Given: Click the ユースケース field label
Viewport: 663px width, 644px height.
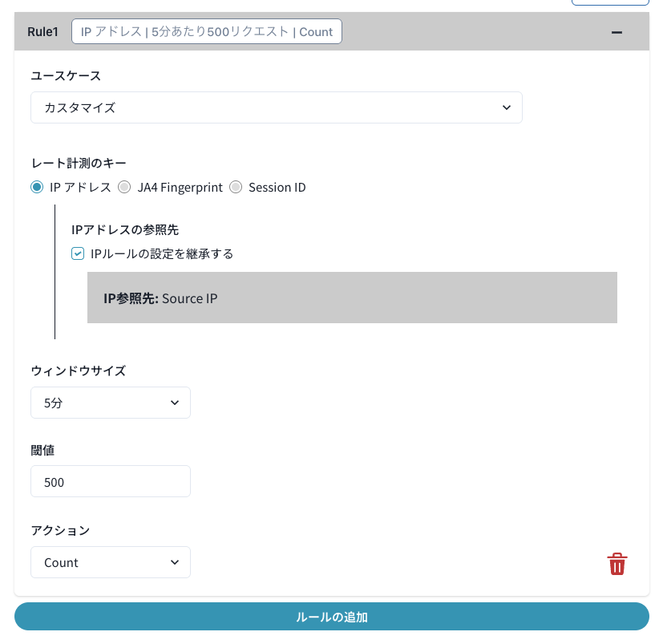Looking at the screenshot, I should click(66, 75).
